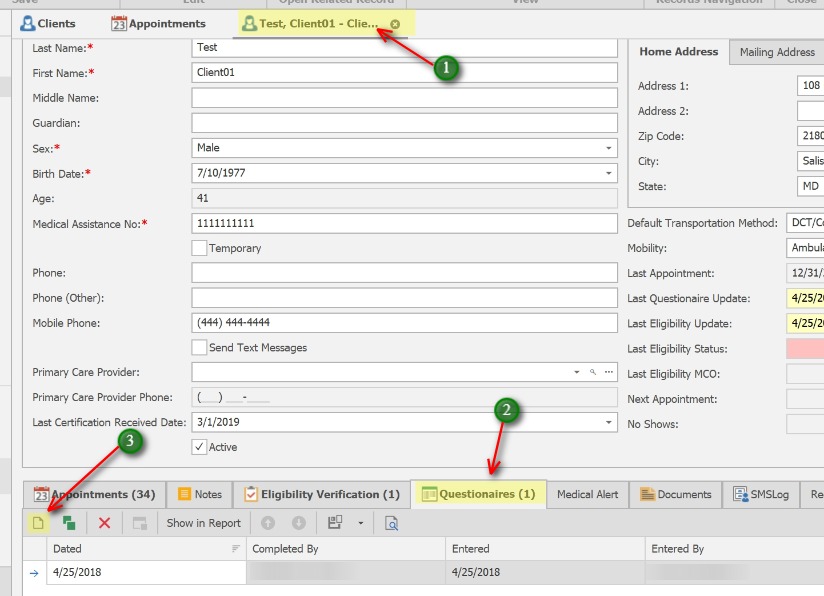This screenshot has width=824, height=596.
Task: Click the ellipsis in Primary Care Provider field
Action: 608,372
